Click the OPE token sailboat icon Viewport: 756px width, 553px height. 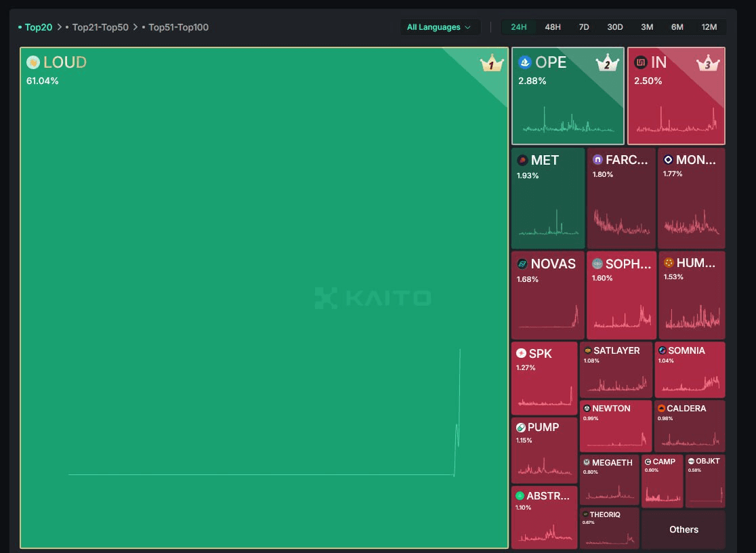point(524,62)
